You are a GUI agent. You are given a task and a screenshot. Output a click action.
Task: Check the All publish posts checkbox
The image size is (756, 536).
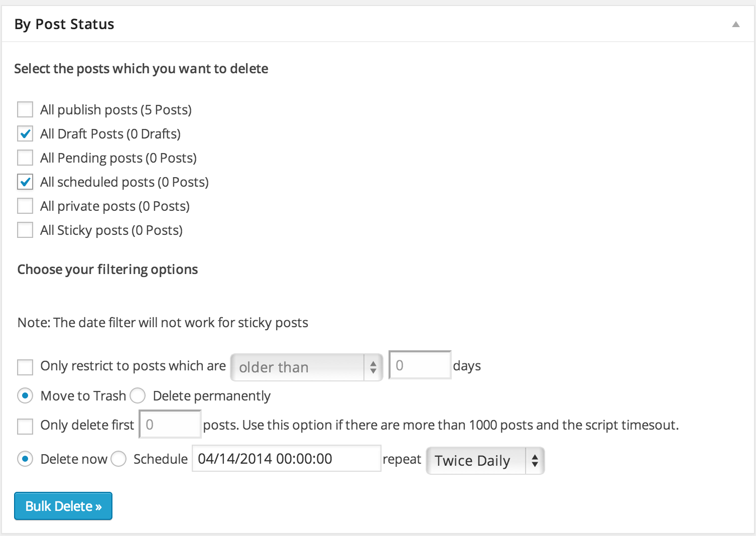25,109
